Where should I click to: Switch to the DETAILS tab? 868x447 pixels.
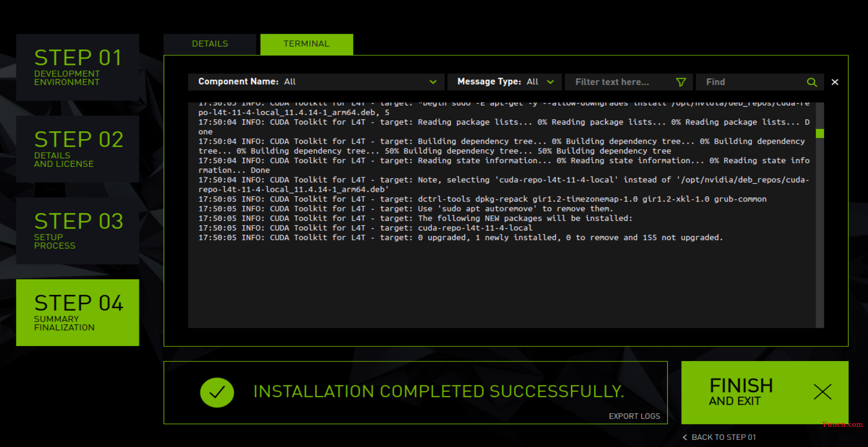pos(210,44)
